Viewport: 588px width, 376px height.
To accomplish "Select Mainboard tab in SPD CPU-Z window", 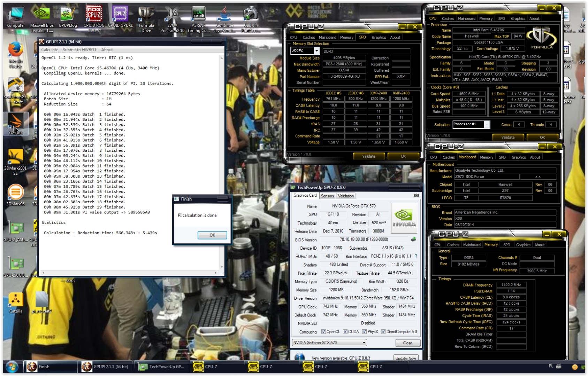I will coord(328,37).
